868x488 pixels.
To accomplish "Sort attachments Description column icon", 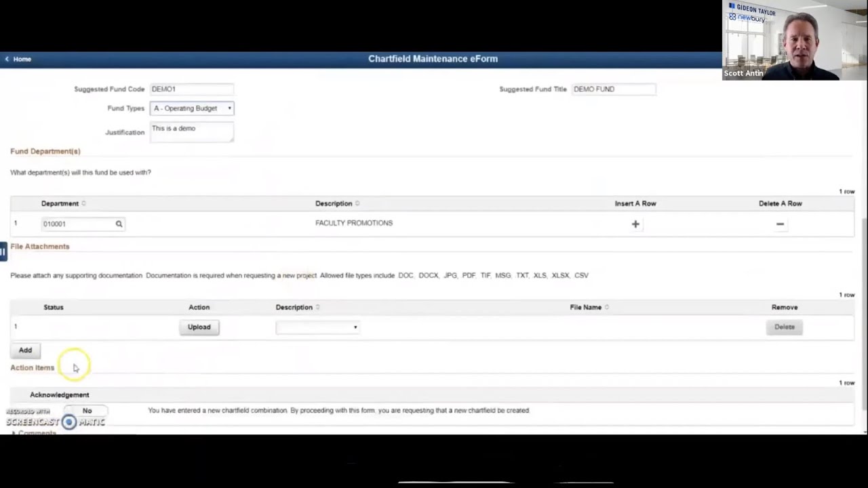I will click(x=317, y=307).
